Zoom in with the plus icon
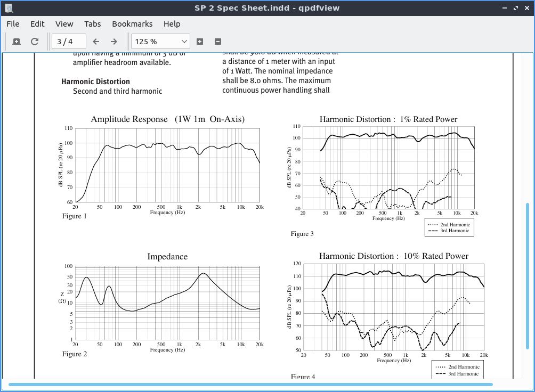The width and height of the screenshot is (535, 392). (x=200, y=42)
